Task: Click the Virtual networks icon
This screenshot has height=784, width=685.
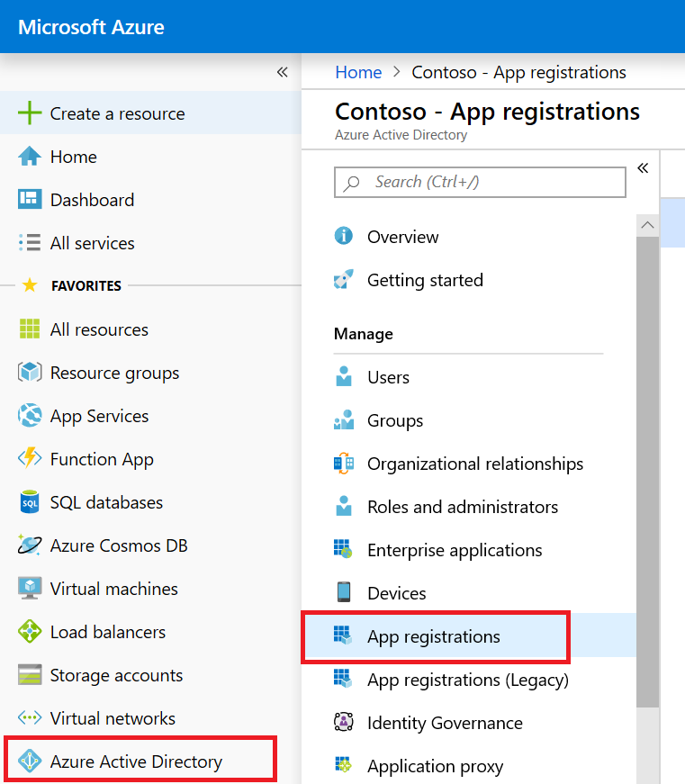Action: click(30, 718)
